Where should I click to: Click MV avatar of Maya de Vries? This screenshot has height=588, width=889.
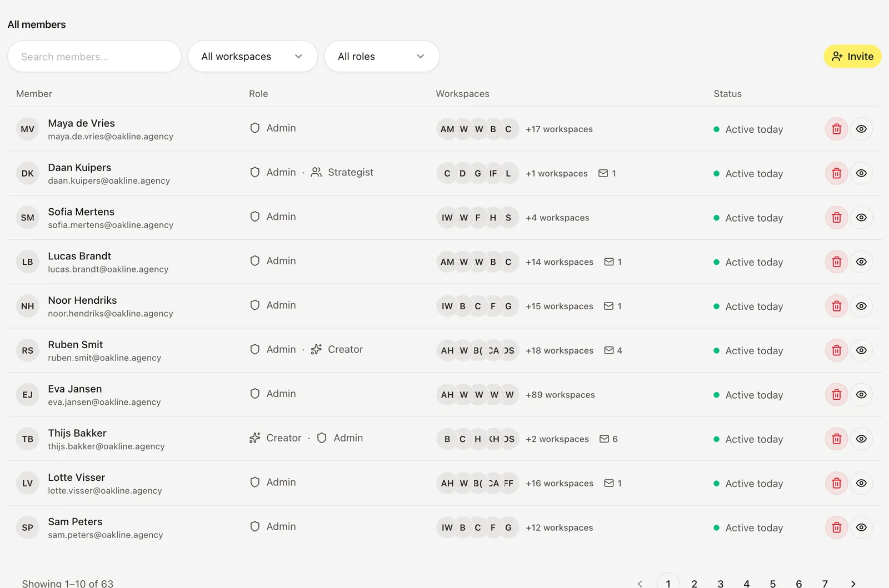click(x=27, y=129)
